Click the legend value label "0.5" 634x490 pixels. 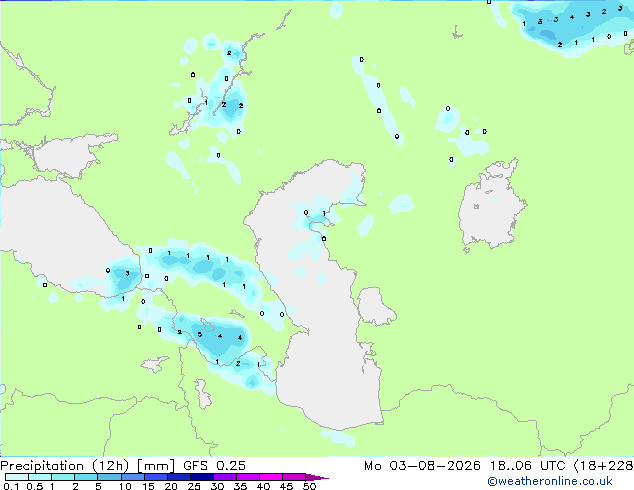coord(35,486)
